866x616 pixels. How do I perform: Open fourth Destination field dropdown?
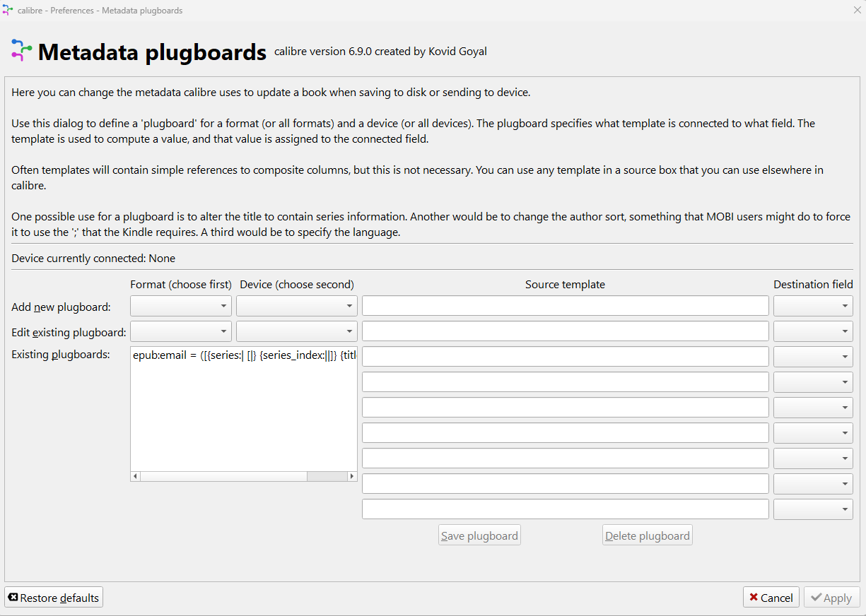[x=813, y=382]
